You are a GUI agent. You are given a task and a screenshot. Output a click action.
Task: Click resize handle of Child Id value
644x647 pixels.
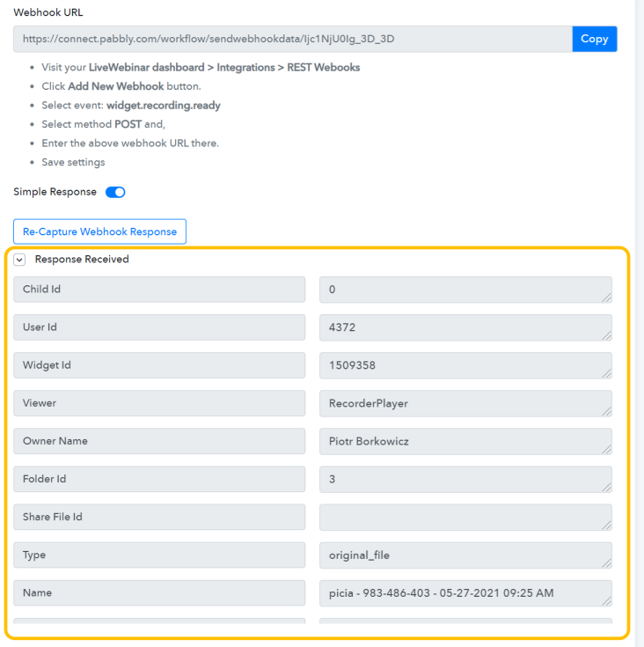(x=606, y=298)
